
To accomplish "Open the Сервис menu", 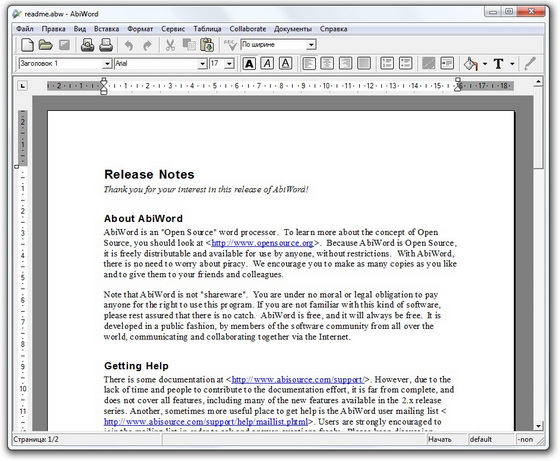I will [173, 29].
